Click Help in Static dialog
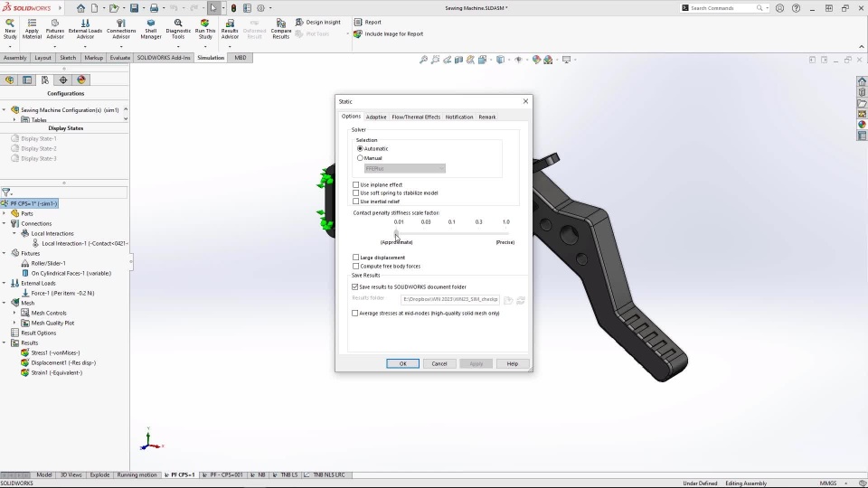Viewport: 868px width, 488px height. coord(512,363)
